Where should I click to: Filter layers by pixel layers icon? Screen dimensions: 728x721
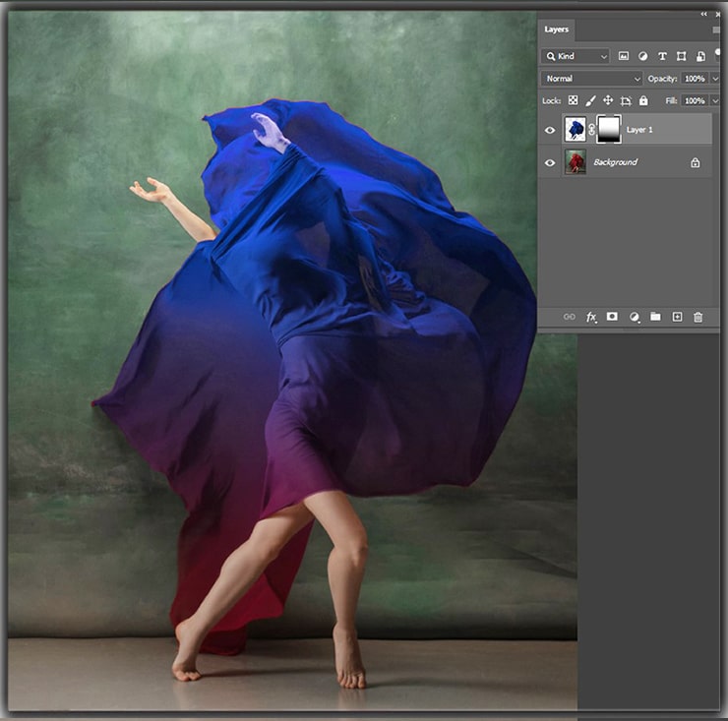(624, 56)
